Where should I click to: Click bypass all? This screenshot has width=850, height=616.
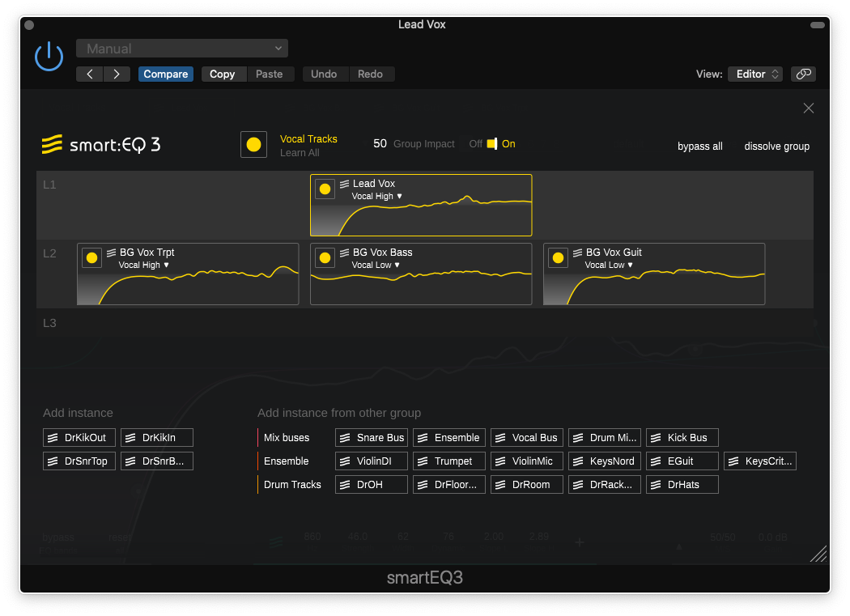click(699, 147)
